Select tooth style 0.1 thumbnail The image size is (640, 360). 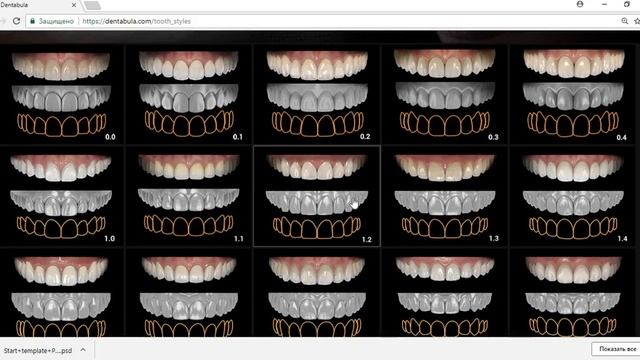coord(189,94)
